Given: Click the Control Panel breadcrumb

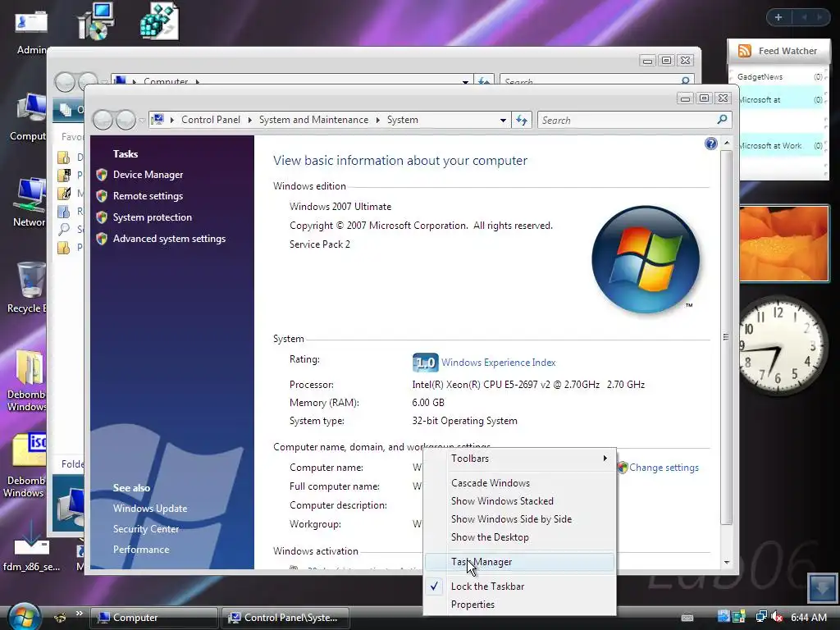Looking at the screenshot, I should tap(211, 120).
